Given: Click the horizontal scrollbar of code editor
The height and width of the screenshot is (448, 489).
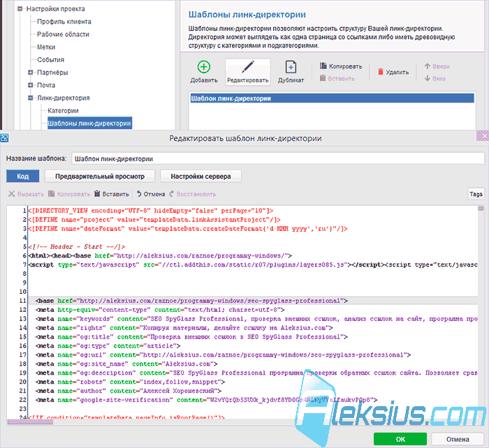Looking at the screenshot, I should coord(242,421).
